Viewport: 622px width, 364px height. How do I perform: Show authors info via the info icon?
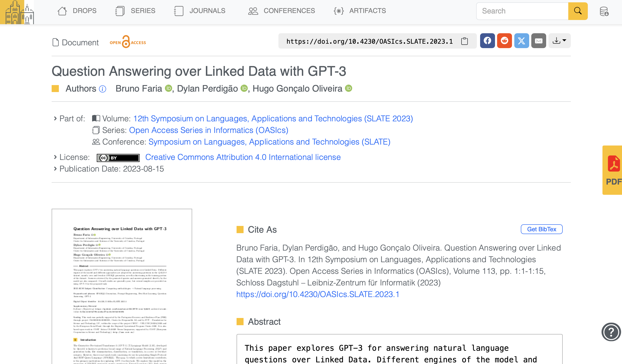102,89
